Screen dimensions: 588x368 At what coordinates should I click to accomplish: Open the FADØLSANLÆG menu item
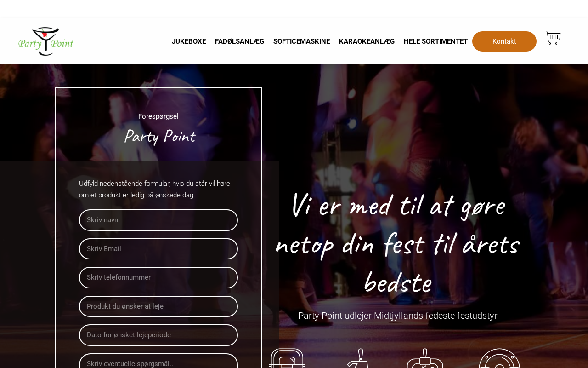click(x=239, y=41)
